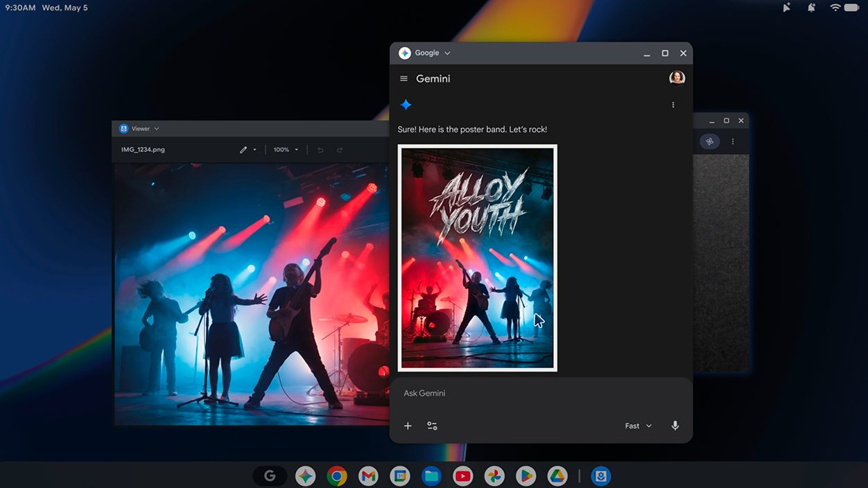Screen dimensions: 868x488
Task: Open three-dot menu in right background window
Action: [733, 141]
